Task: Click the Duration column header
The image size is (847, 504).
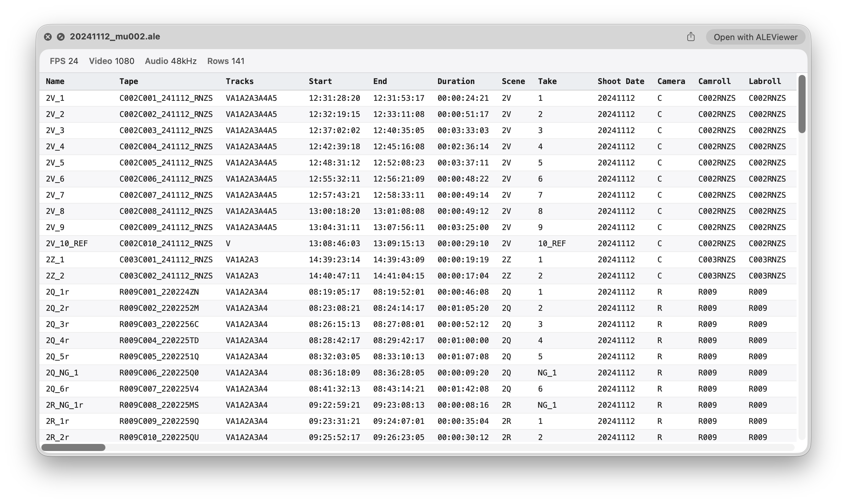Action: [x=456, y=81]
